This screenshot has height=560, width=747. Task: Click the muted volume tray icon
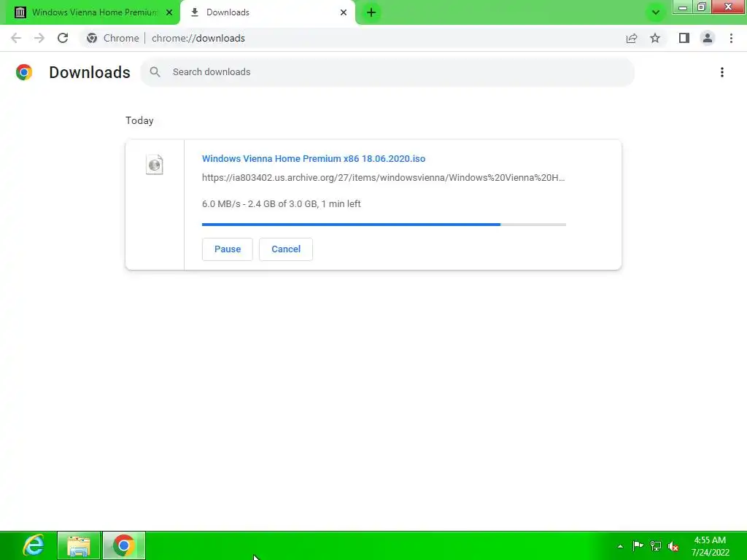(x=673, y=546)
